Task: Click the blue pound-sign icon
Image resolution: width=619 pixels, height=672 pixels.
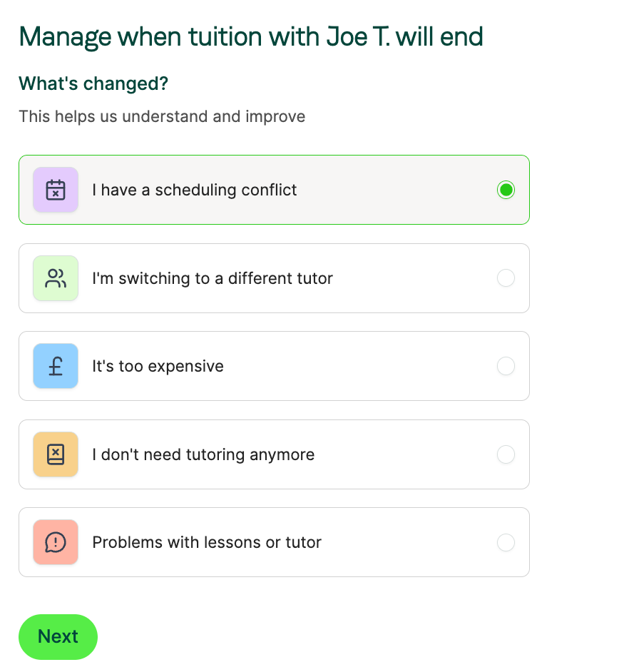Action: [56, 366]
